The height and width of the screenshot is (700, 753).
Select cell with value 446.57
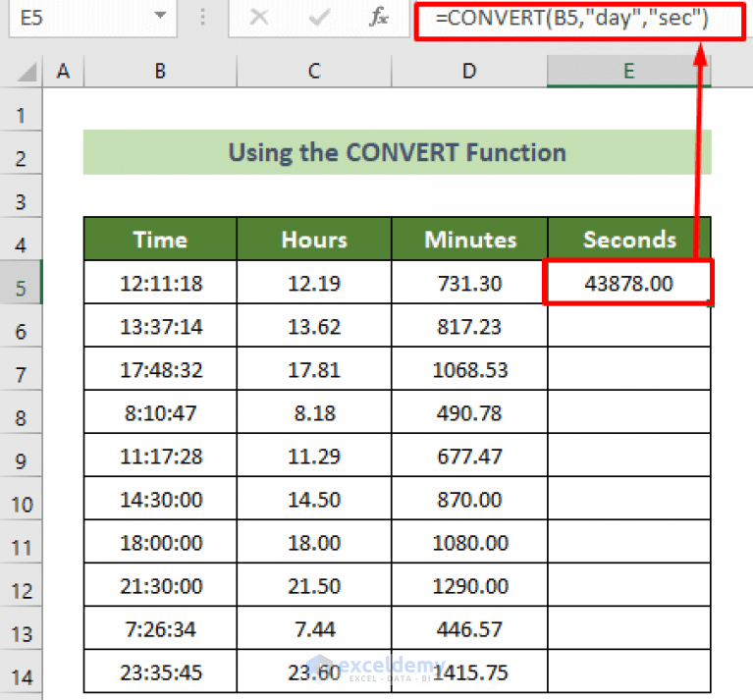[469, 629]
